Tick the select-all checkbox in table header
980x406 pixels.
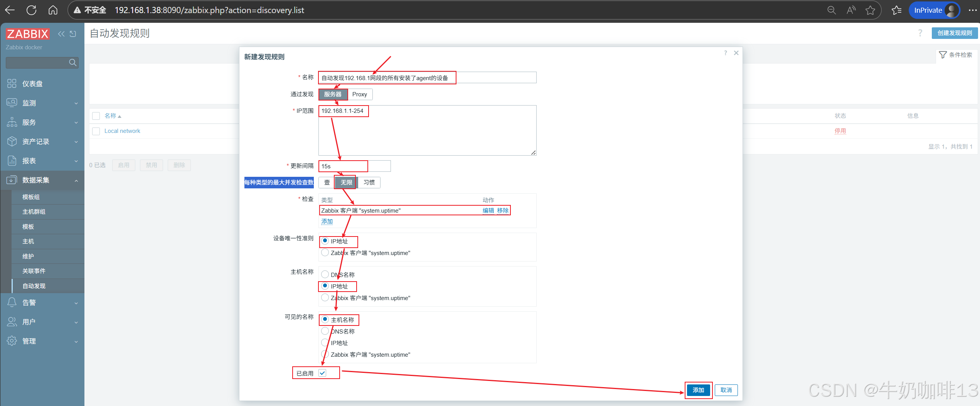point(96,116)
